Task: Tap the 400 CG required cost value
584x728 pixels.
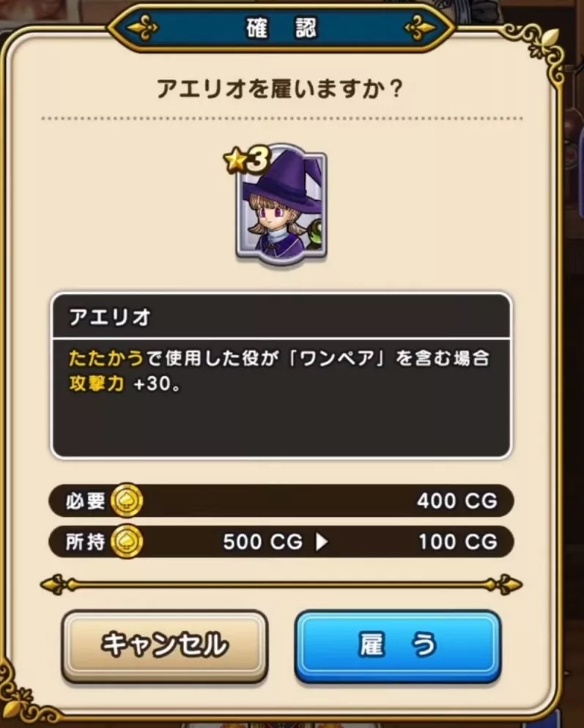Action: tap(457, 501)
